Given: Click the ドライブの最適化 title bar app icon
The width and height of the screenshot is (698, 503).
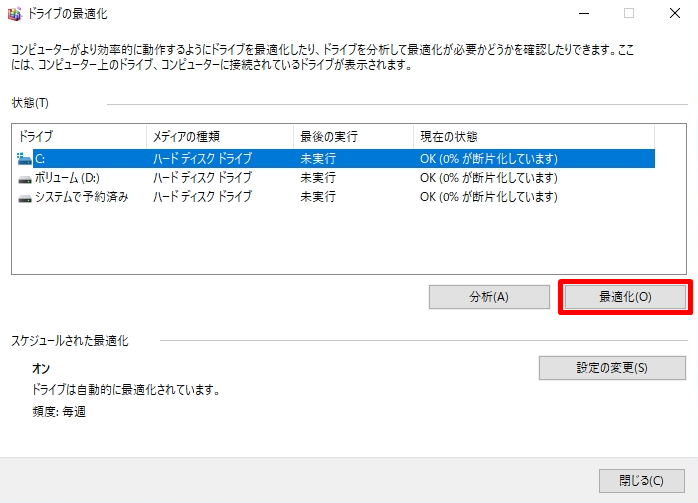Looking at the screenshot, I should 14,14.
